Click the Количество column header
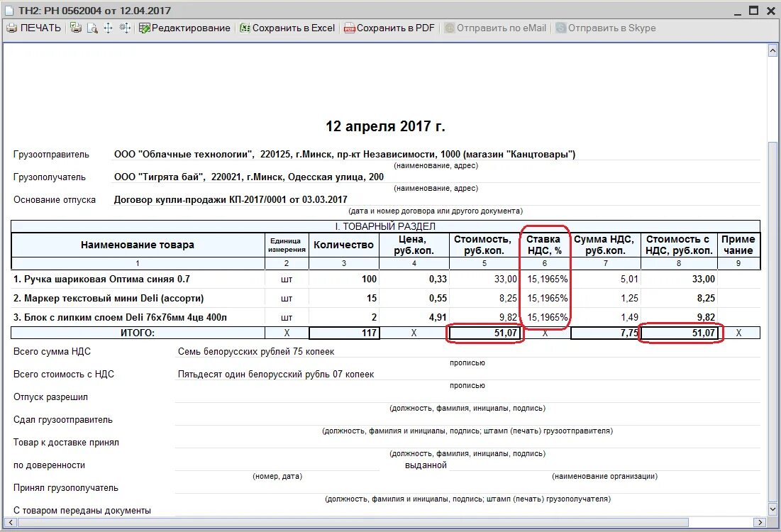The width and height of the screenshot is (781, 532). pos(343,245)
